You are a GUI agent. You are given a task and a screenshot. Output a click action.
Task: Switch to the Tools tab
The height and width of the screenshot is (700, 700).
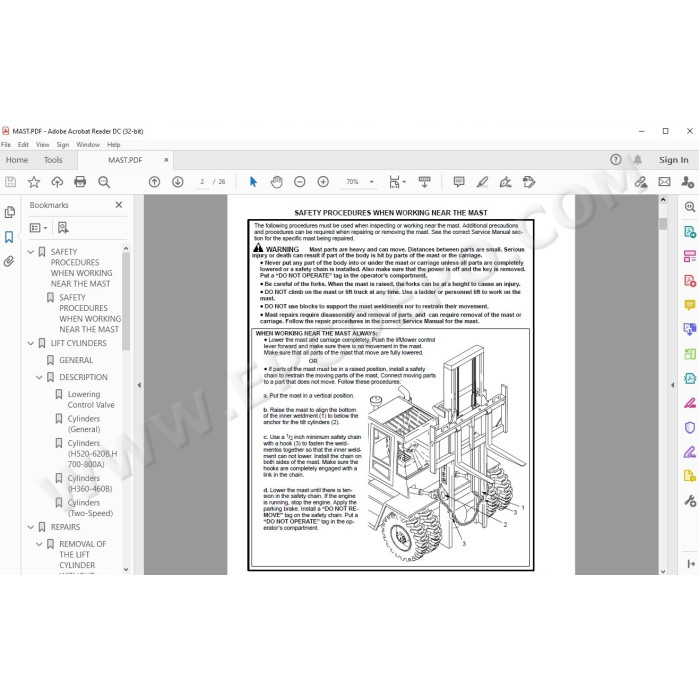(53, 160)
